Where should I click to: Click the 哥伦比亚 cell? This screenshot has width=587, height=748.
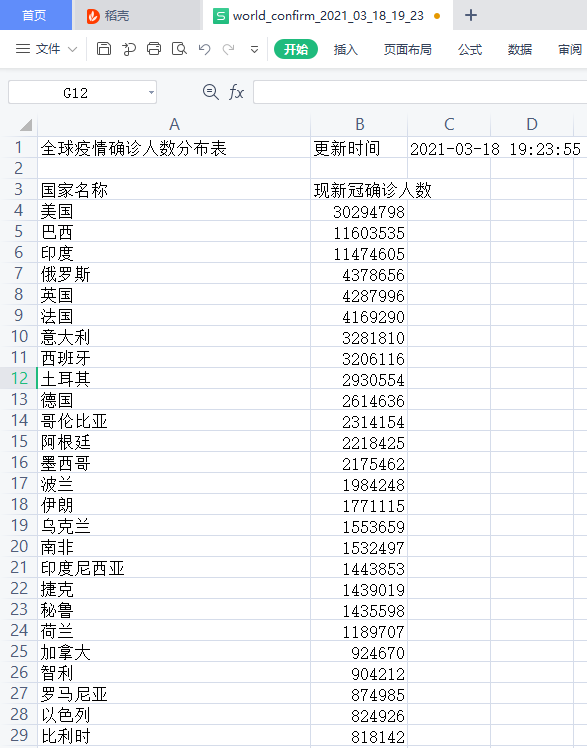pos(174,421)
